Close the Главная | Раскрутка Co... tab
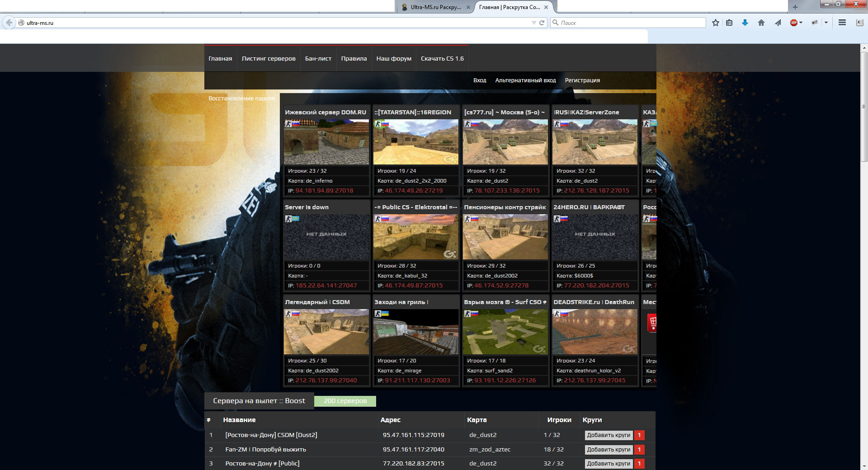This screenshot has height=470, width=868. (x=546, y=7)
